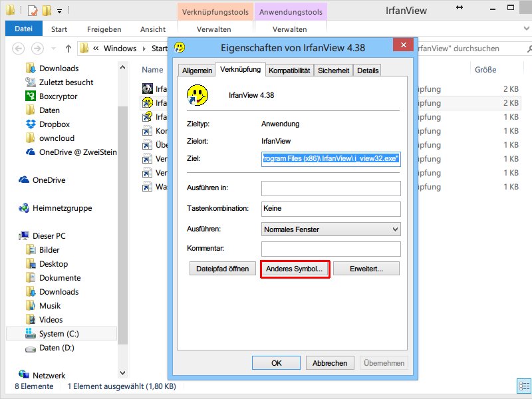Open Verwalten tab under Anwendungstools

coord(290,29)
